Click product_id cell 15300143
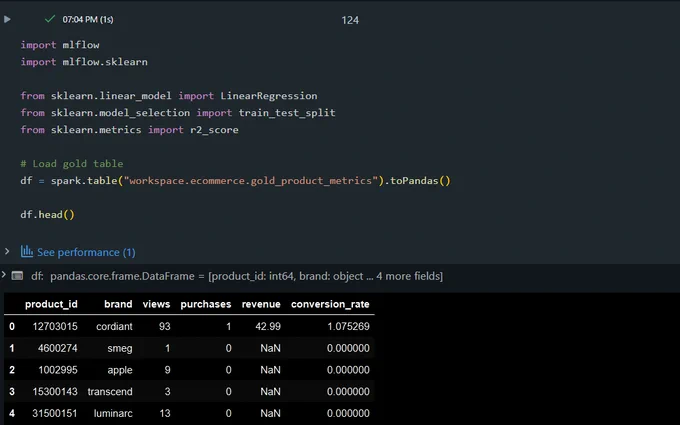 click(55, 391)
